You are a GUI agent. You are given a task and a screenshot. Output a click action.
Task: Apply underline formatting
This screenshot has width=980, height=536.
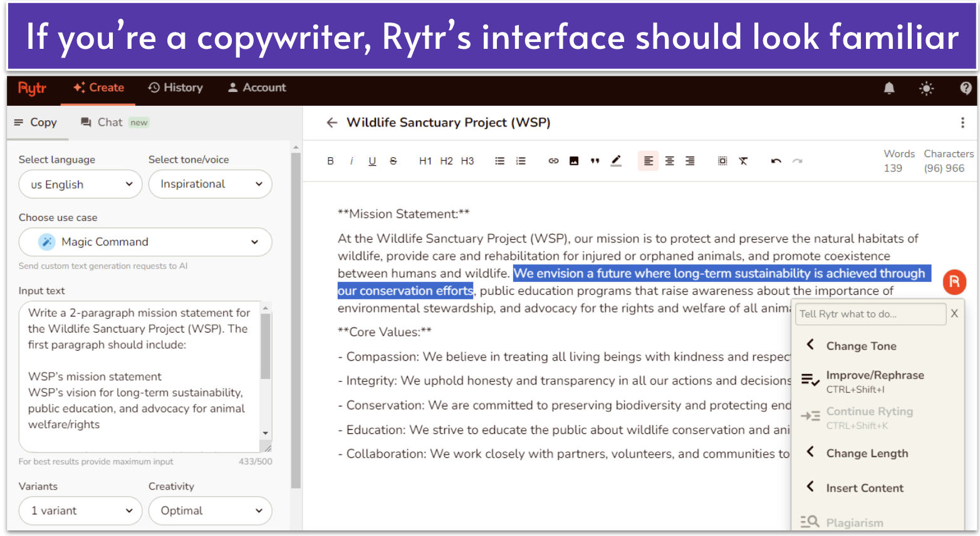point(372,161)
